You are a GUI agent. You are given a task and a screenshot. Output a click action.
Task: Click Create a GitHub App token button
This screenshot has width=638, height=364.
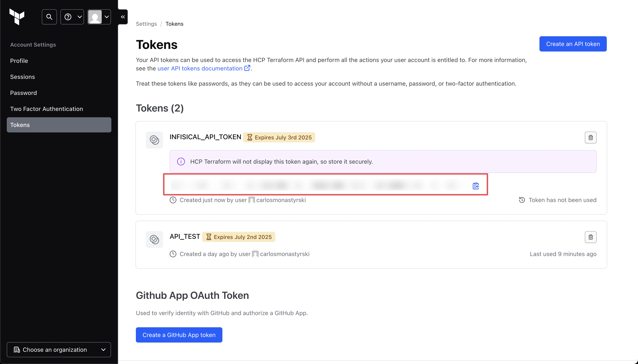point(179,335)
